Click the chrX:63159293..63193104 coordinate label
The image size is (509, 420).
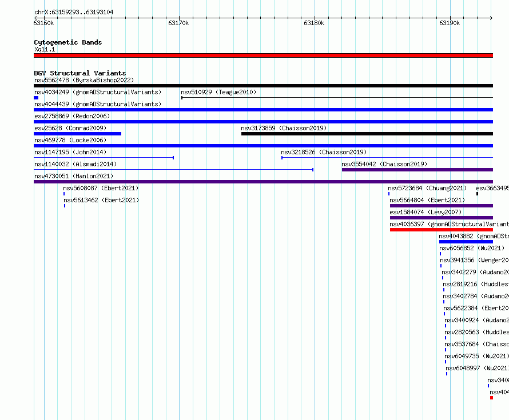coord(74,13)
